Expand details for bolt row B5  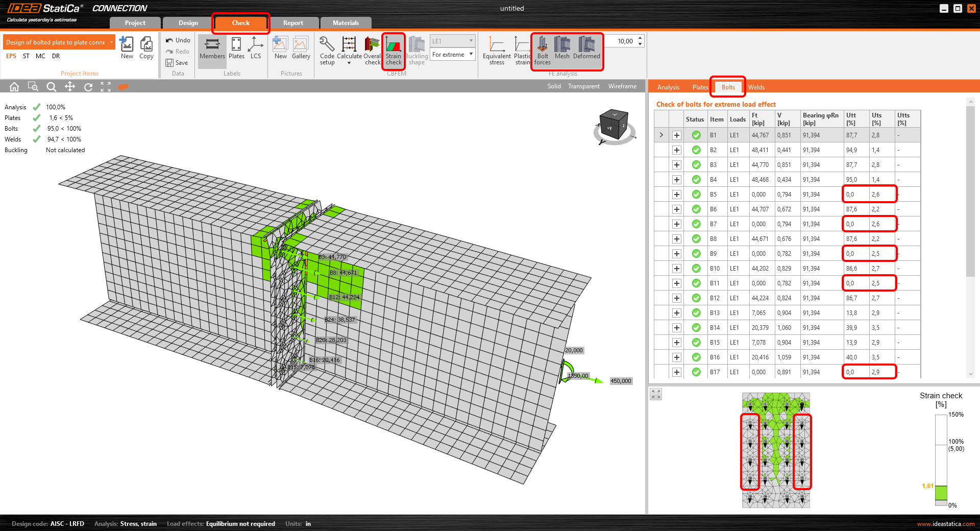pos(677,194)
